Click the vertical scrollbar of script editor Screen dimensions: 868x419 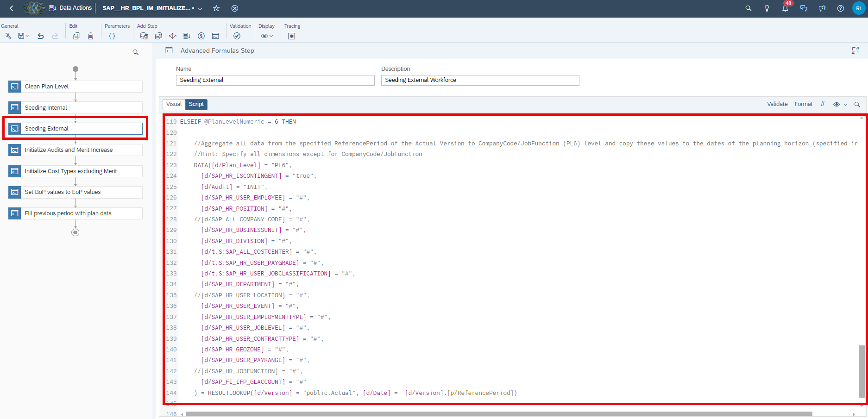pos(862,371)
